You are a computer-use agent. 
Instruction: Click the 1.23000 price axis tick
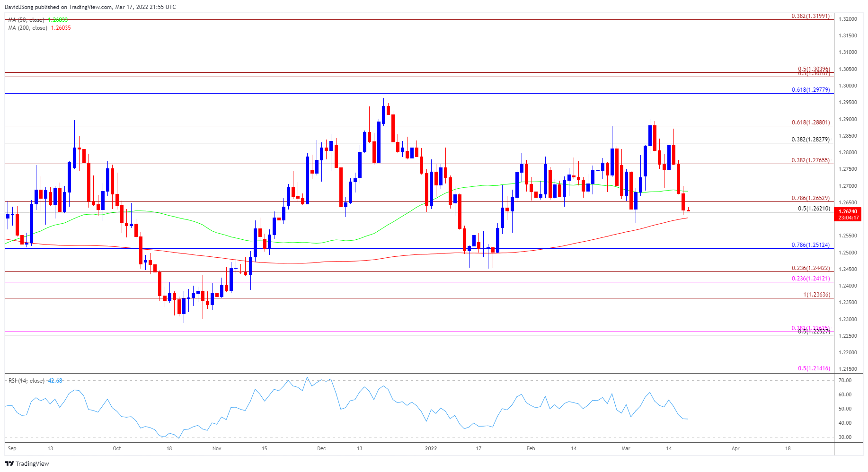848,319
